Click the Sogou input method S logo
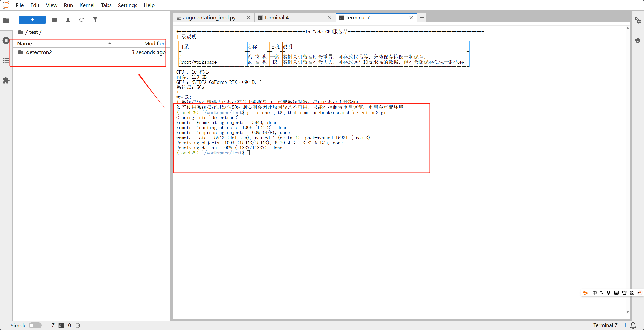 585,293
